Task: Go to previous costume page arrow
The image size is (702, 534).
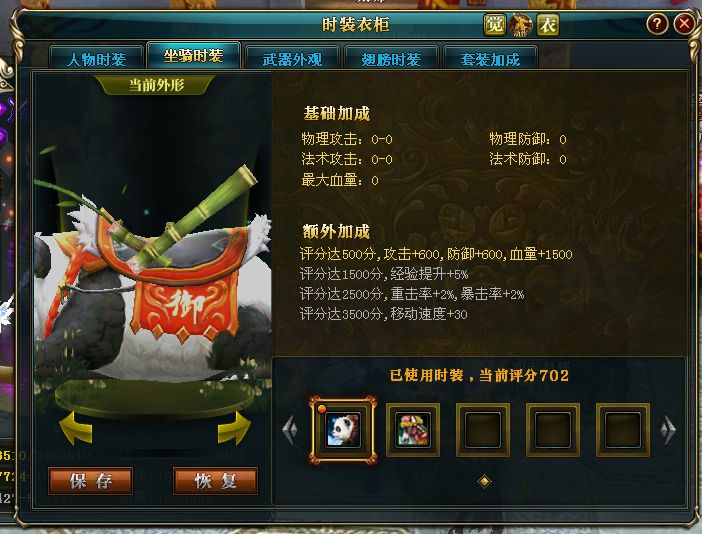Action: point(290,430)
